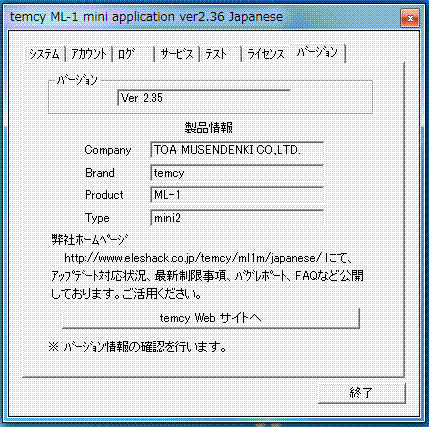
Task: Click the Company field showing TOA MUSENDENKI
Action: (237, 150)
